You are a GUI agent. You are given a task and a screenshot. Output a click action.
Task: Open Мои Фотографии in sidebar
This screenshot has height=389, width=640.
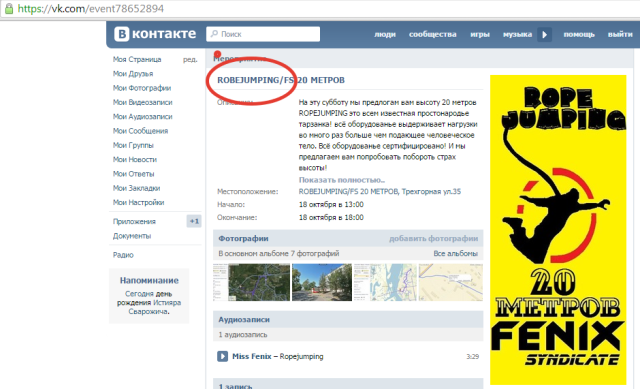point(142,88)
